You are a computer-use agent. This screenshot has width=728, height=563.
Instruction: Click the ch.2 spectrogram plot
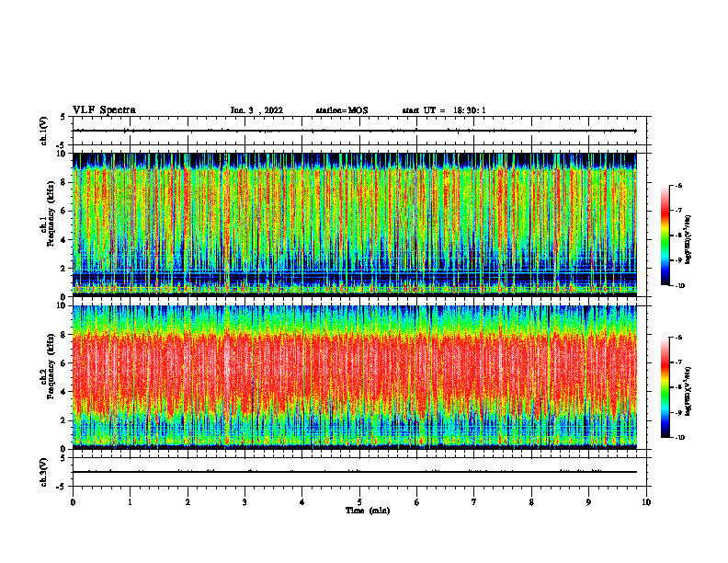pyautogui.click(x=355, y=377)
